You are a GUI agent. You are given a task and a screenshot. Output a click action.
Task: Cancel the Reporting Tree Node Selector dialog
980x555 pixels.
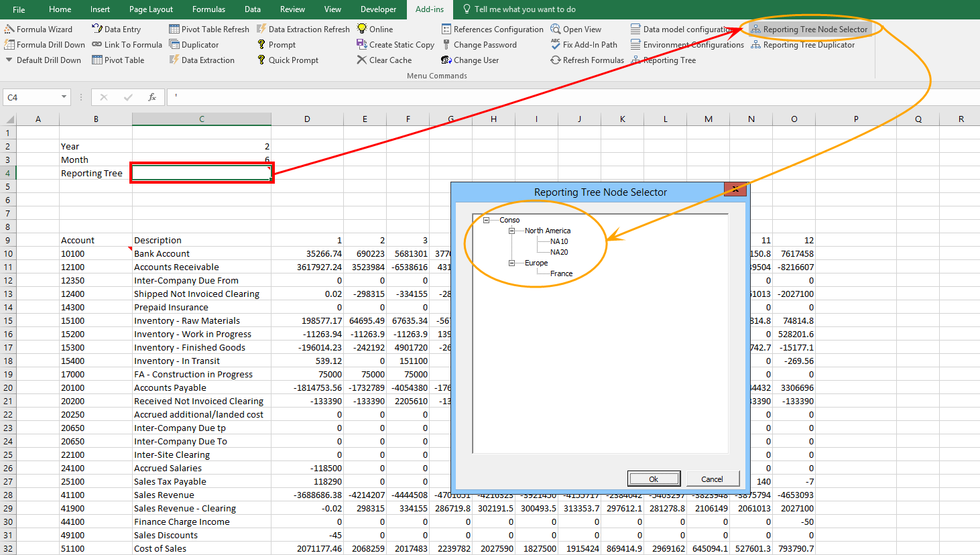[x=712, y=479]
